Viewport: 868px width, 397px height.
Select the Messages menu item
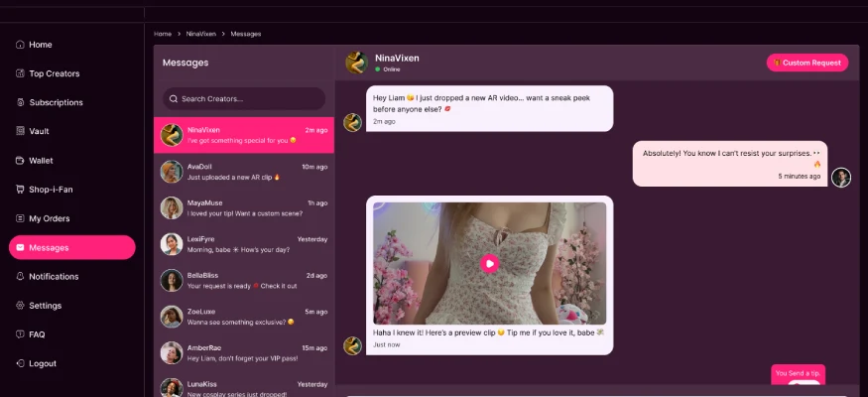[x=72, y=247]
